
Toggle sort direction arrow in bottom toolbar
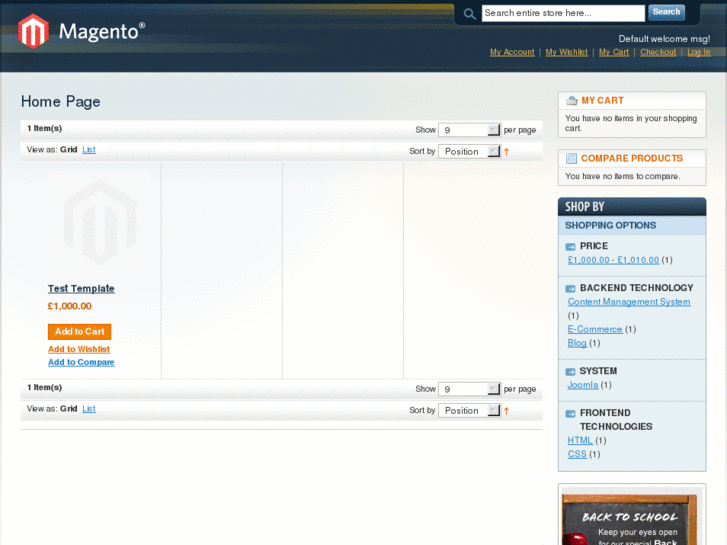point(506,410)
